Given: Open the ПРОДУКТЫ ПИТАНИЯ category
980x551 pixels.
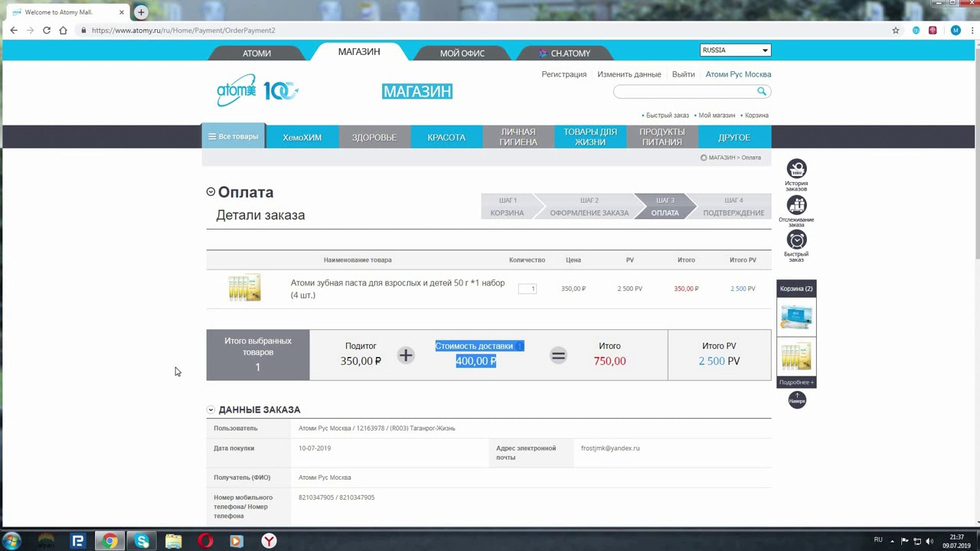Looking at the screenshot, I should (x=662, y=137).
